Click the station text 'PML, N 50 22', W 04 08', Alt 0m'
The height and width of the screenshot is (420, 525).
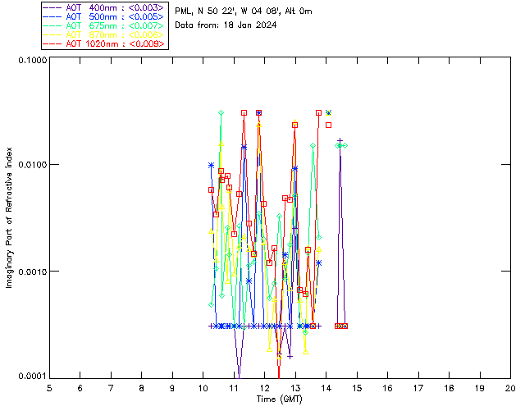tap(244, 11)
